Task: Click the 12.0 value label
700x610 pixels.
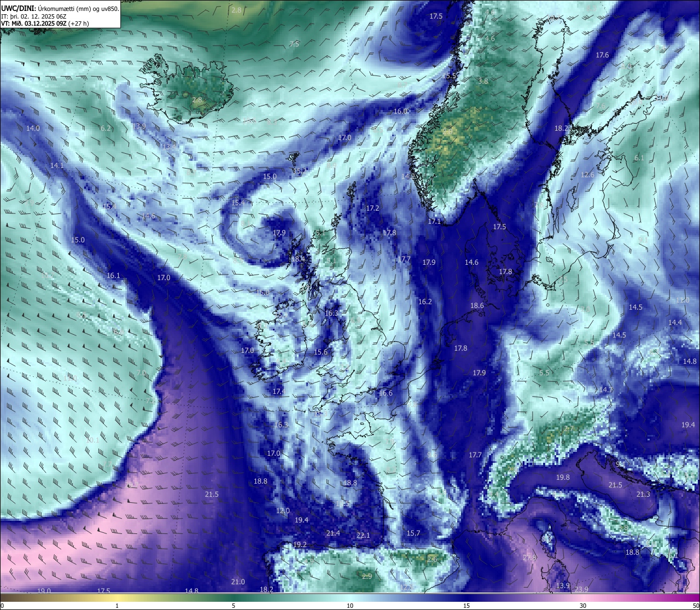Action: 283,511
